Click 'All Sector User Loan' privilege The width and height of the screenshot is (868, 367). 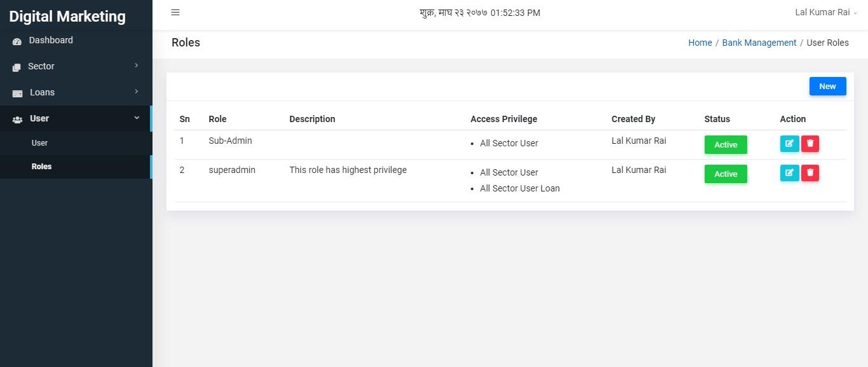pyautogui.click(x=520, y=188)
